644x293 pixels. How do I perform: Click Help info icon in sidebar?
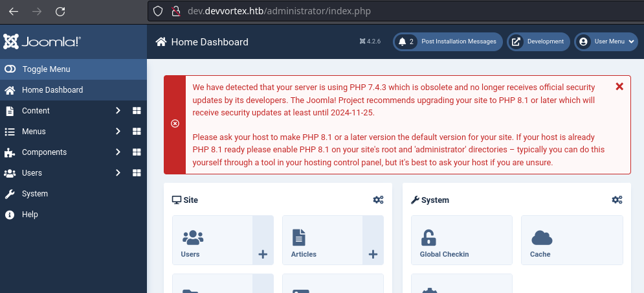pos(10,215)
